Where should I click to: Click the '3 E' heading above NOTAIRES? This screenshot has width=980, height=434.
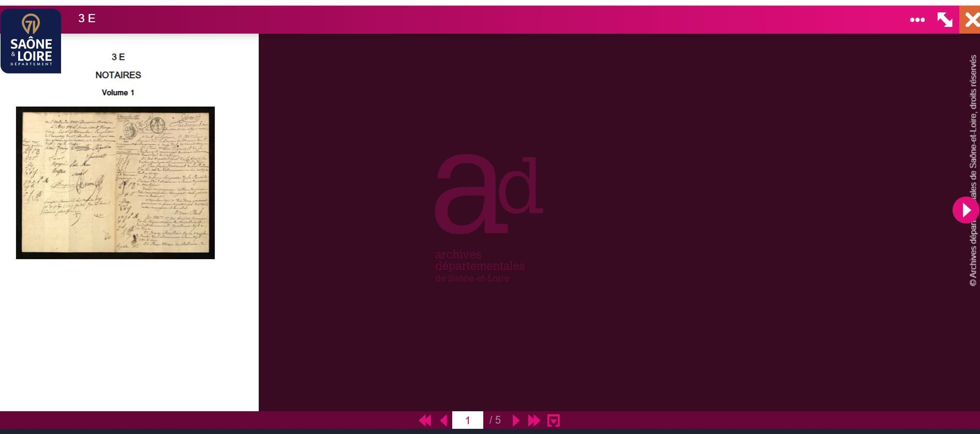click(118, 57)
